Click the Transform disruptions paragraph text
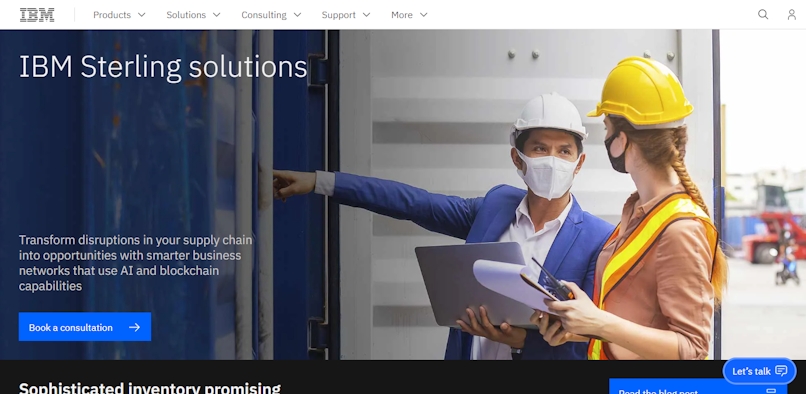The width and height of the screenshot is (806, 394). [136, 263]
